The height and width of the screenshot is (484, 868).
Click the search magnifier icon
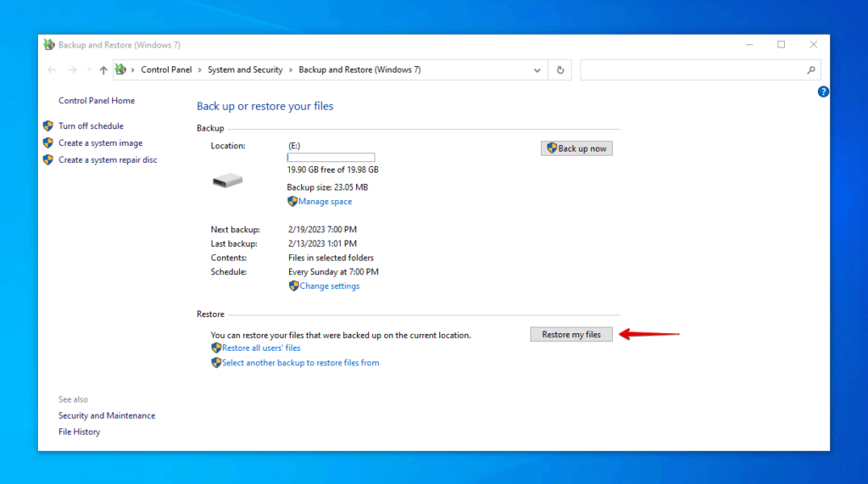[811, 70]
